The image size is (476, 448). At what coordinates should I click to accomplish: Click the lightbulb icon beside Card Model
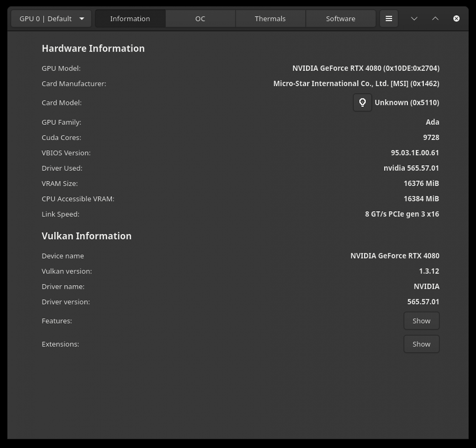pyautogui.click(x=362, y=103)
